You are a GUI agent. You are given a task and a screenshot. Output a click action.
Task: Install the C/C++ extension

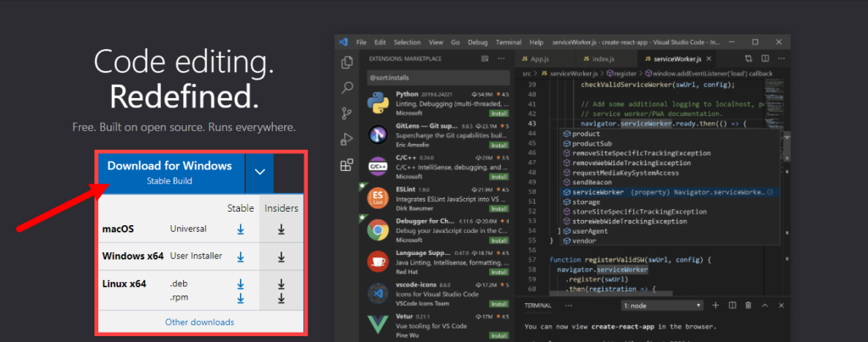(x=498, y=176)
